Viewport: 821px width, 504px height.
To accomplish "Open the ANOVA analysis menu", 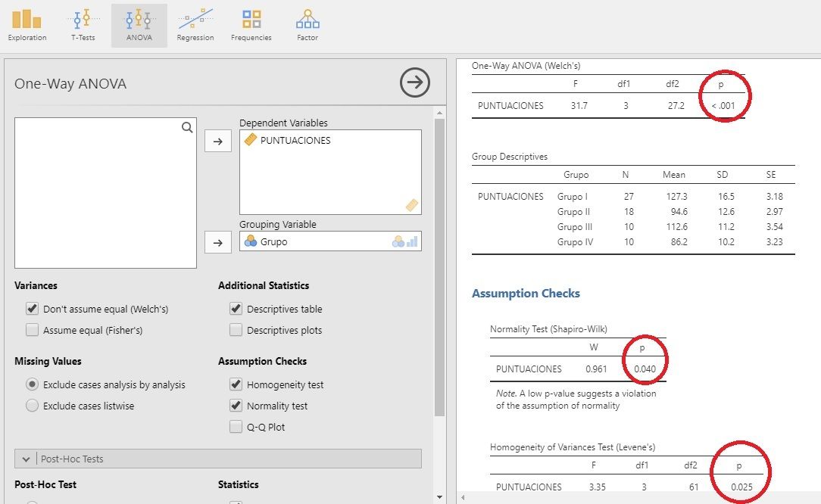I will 139,25.
